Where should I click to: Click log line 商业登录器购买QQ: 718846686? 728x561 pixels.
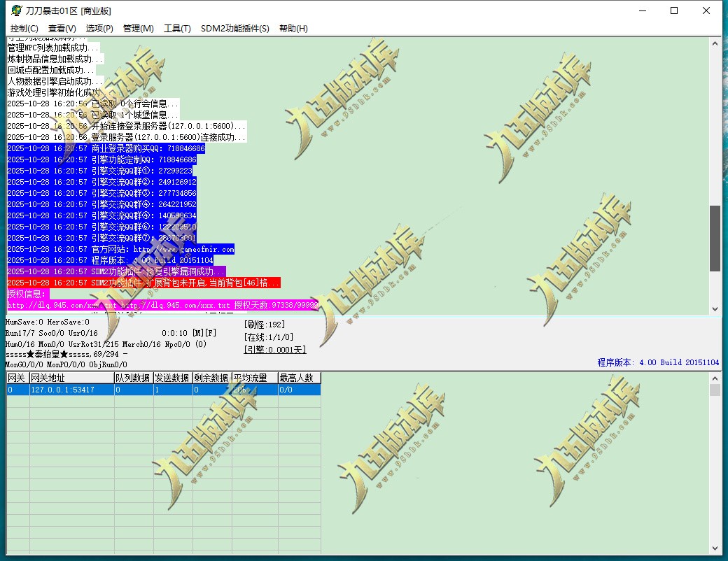coord(106,148)
